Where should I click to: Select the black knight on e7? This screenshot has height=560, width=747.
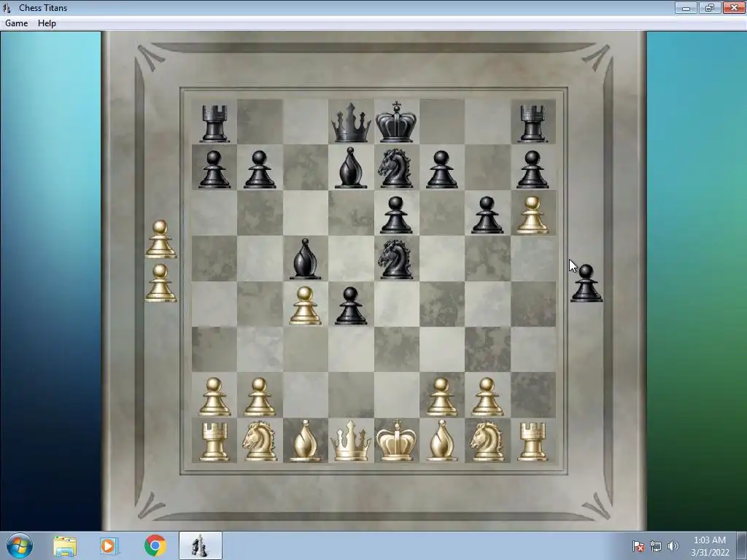[x=395, y=168]
